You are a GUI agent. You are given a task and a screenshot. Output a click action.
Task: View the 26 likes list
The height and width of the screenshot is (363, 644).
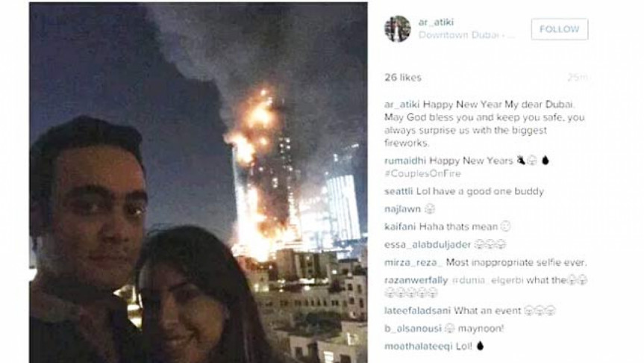(x=403, y=77)
